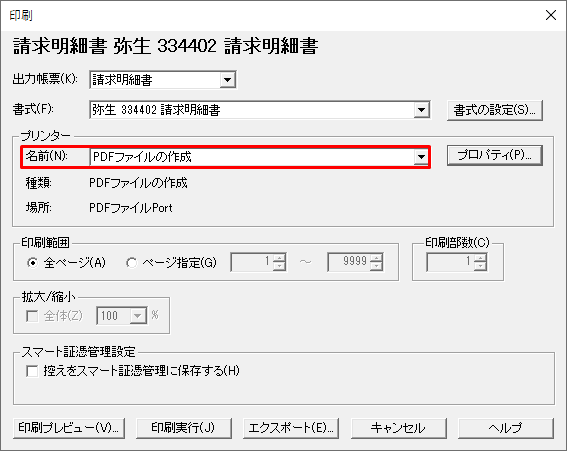The height and width of the screenshot is (451, 567).
Task: Decrease 印刷部数 copies with down arrow
Action: 480,266
